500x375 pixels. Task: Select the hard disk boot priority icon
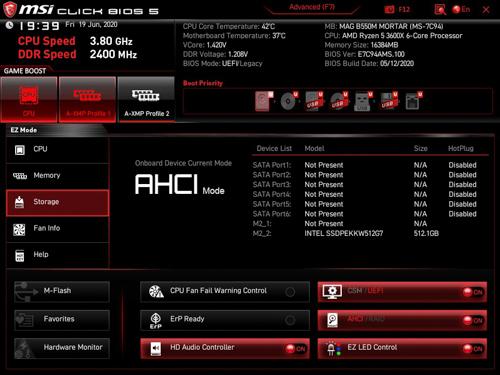point(264,101)
